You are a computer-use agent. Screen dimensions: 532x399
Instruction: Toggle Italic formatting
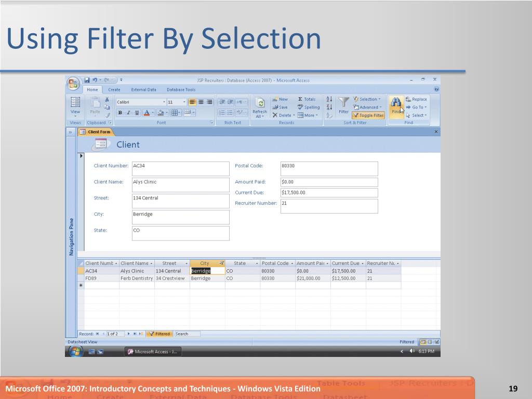click(128, 113)
